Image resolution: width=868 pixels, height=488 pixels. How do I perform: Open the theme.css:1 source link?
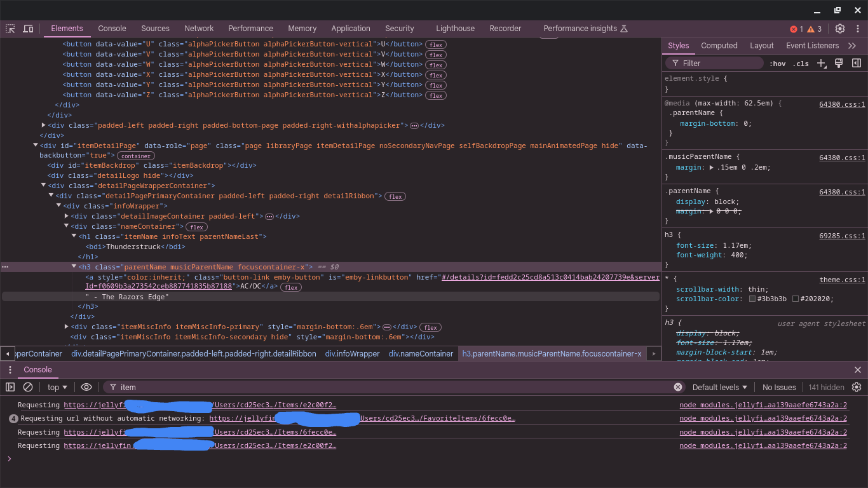point(842,280)
